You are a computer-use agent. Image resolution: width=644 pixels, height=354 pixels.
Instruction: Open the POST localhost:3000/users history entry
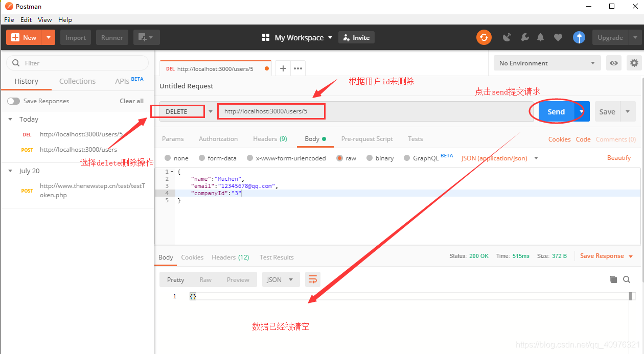coord(78,150)
